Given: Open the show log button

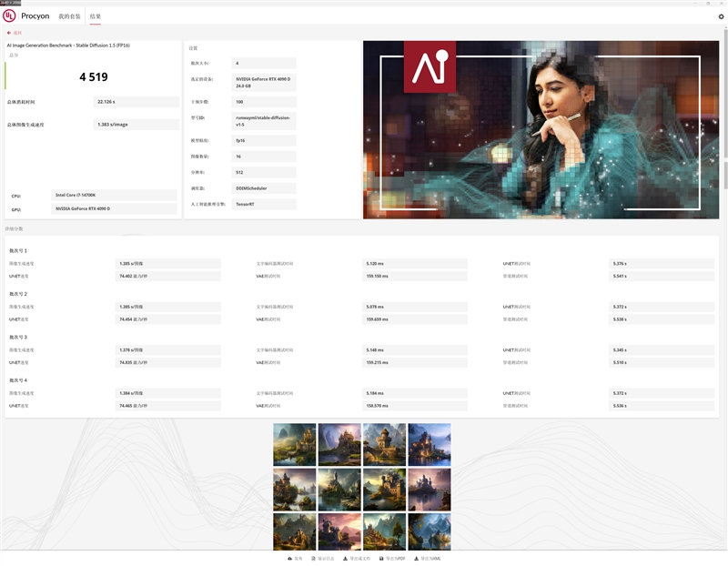Looking at the screenshot, I should click(323, 559).
